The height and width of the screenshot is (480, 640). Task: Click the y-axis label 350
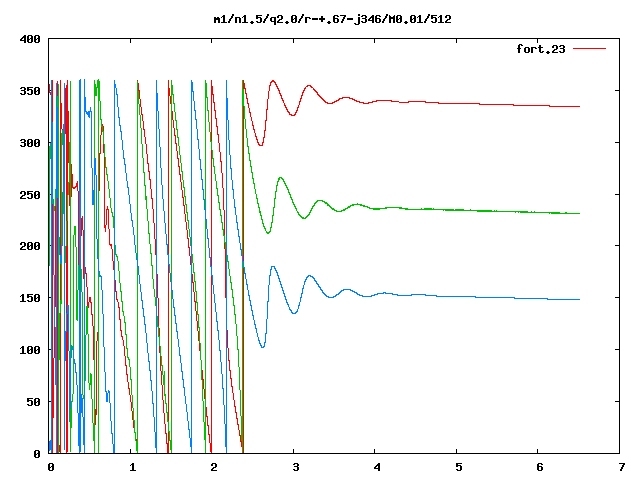(30, 91)
